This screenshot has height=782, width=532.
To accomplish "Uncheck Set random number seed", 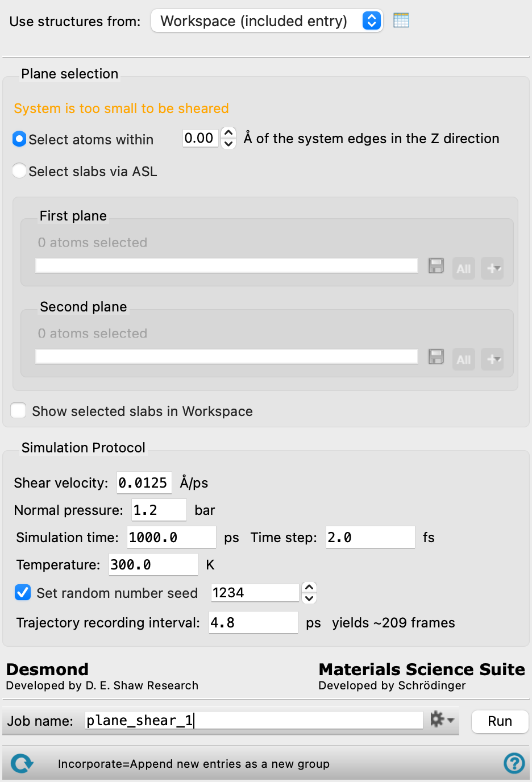I will click(23, 593).
